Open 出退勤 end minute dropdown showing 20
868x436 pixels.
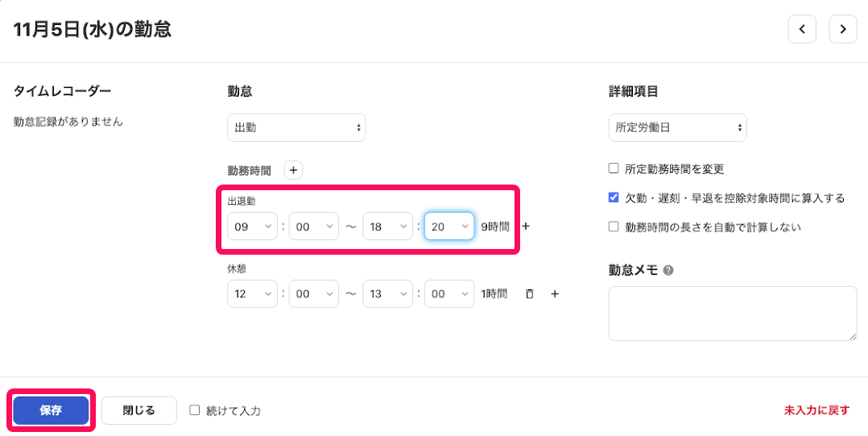tap(449, 226)
